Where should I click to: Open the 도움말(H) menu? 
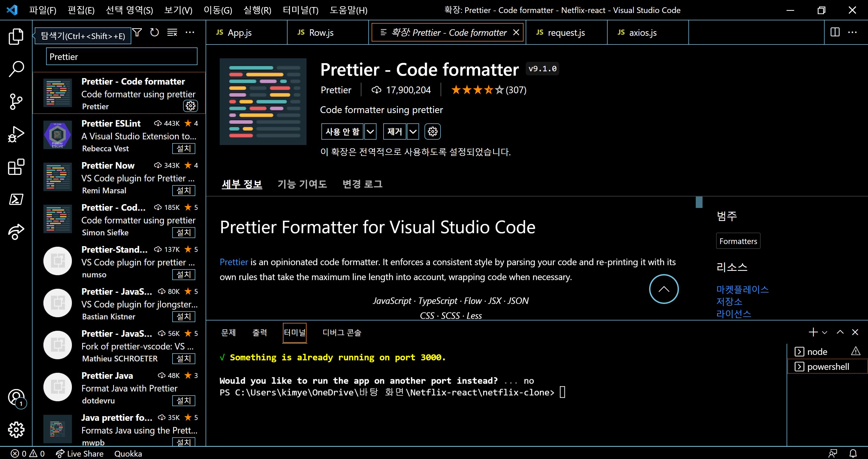point(348,10)
